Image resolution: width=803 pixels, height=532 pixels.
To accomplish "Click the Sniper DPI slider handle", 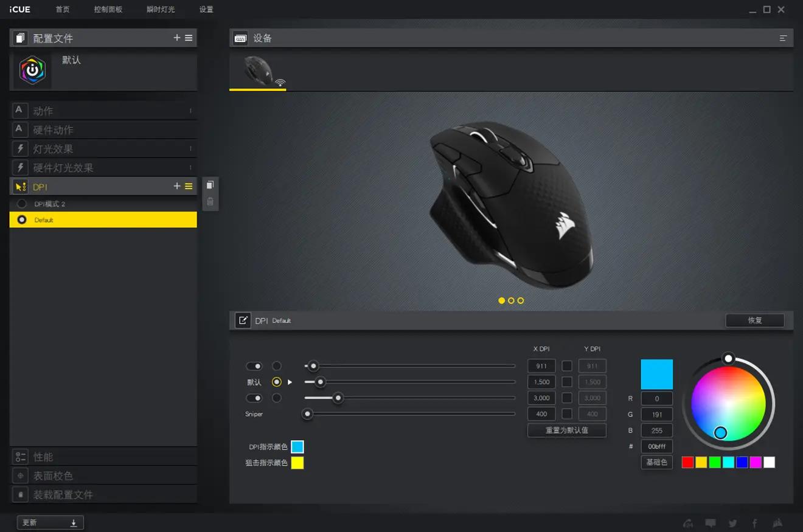I will [308, 414].
